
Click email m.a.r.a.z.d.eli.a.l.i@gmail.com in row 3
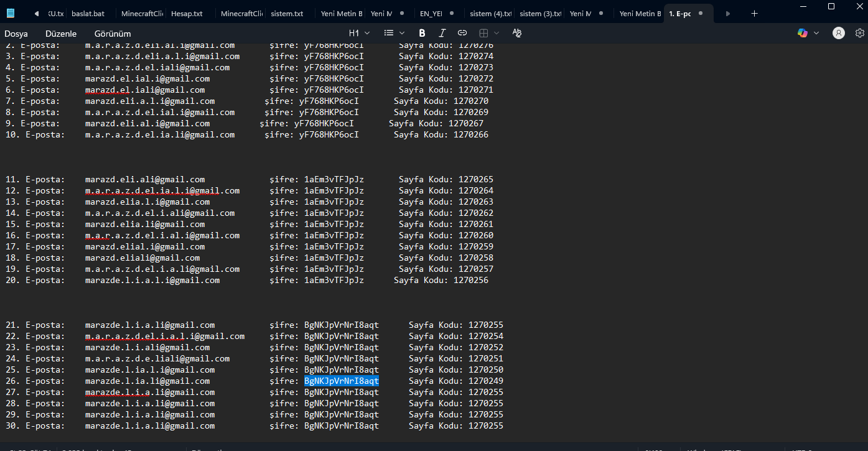click(x=162, y=57)
